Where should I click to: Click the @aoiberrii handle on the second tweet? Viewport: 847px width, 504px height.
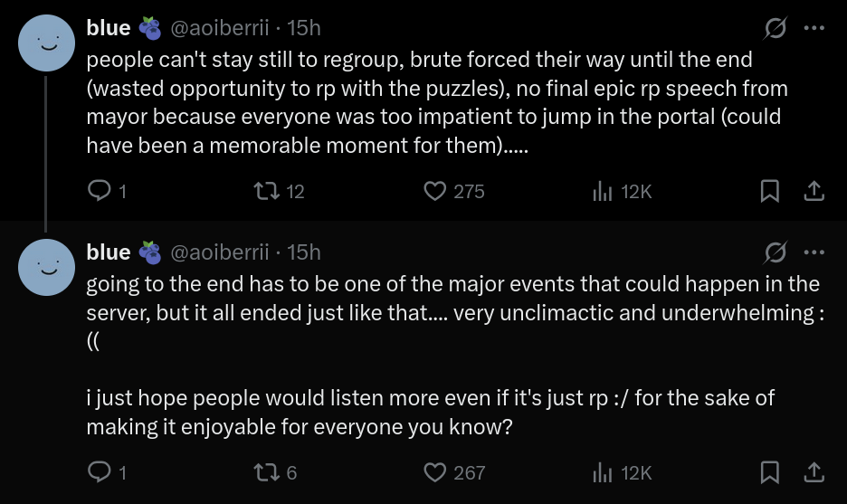point(220,252)
